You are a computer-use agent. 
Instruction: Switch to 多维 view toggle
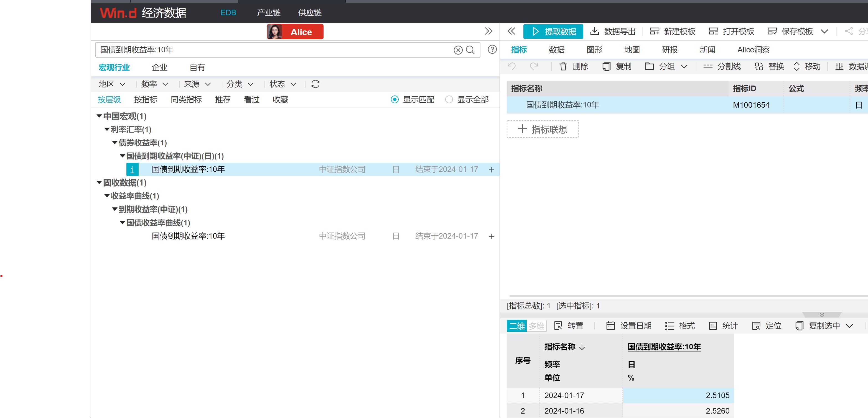coord(536,326)
